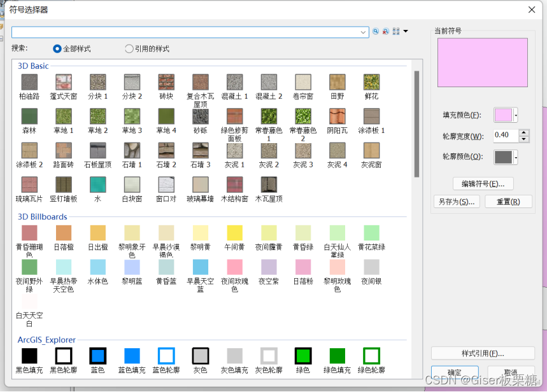The width and height of the screenshot is (547, 392).
Task: Increase 轮廓宽度 with up arrow
Action: [524, 132]
